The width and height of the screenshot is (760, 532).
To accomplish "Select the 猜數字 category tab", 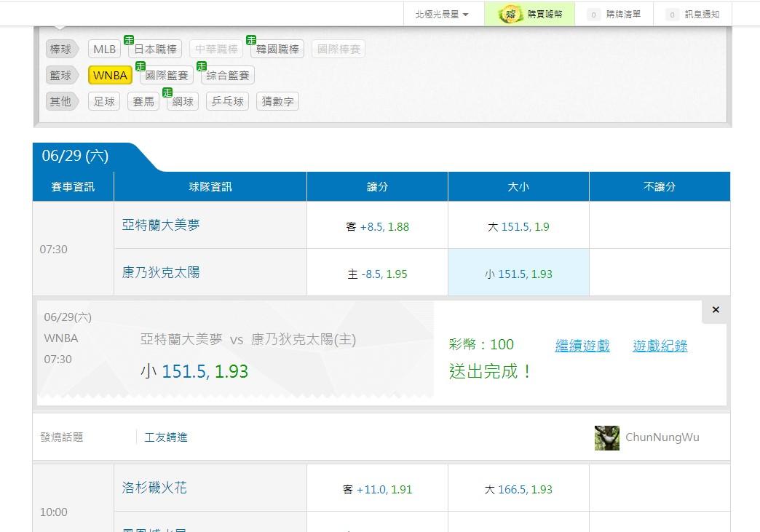I will [278, 101].
